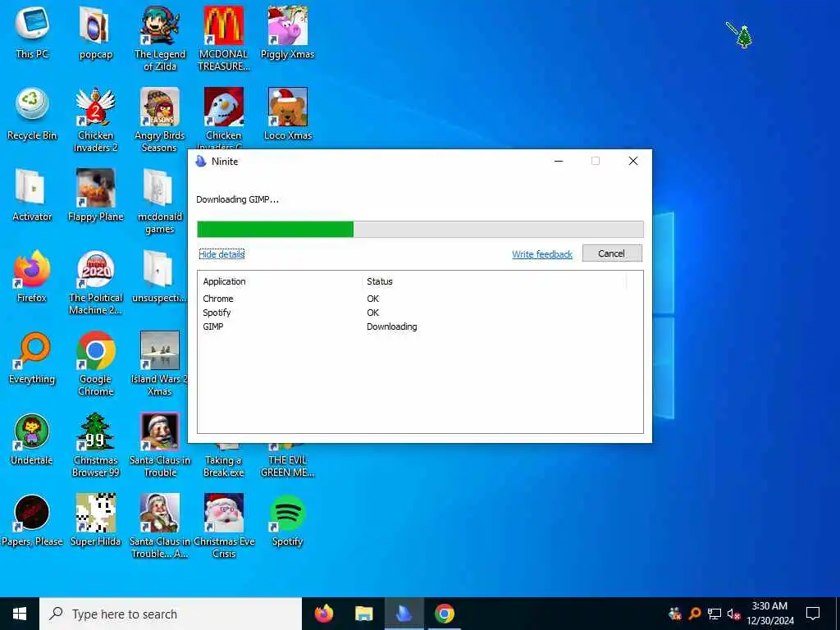Open the network tray icon
This screenshot has width=840, height=630.
point(714,614)
